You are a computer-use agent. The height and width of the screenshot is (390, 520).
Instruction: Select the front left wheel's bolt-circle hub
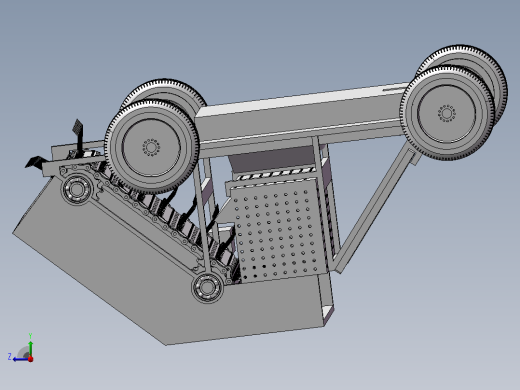tap(151, 147)
